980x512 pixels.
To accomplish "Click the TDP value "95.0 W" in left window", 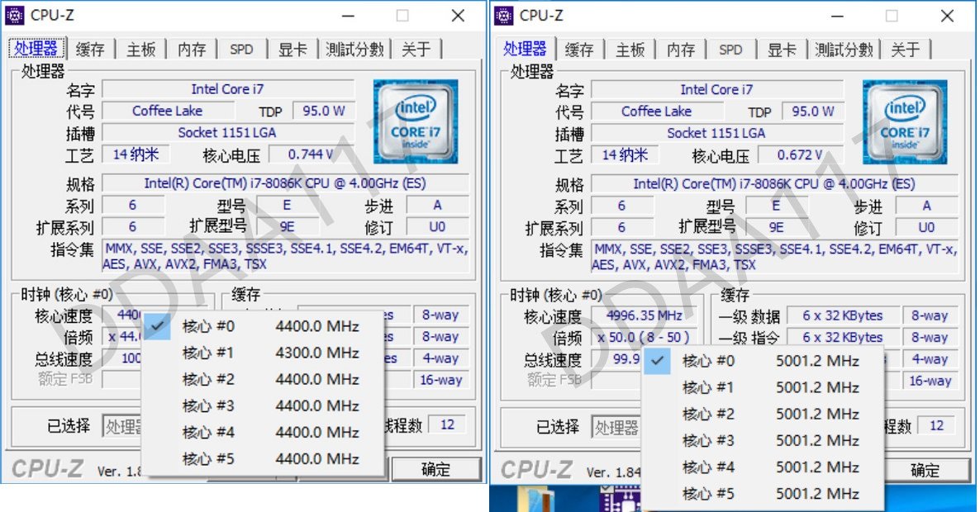I will pos(324,111).
